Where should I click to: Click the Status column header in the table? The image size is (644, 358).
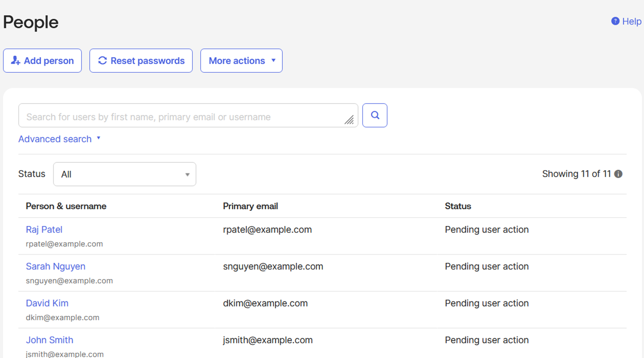click(x=458, y=206)
